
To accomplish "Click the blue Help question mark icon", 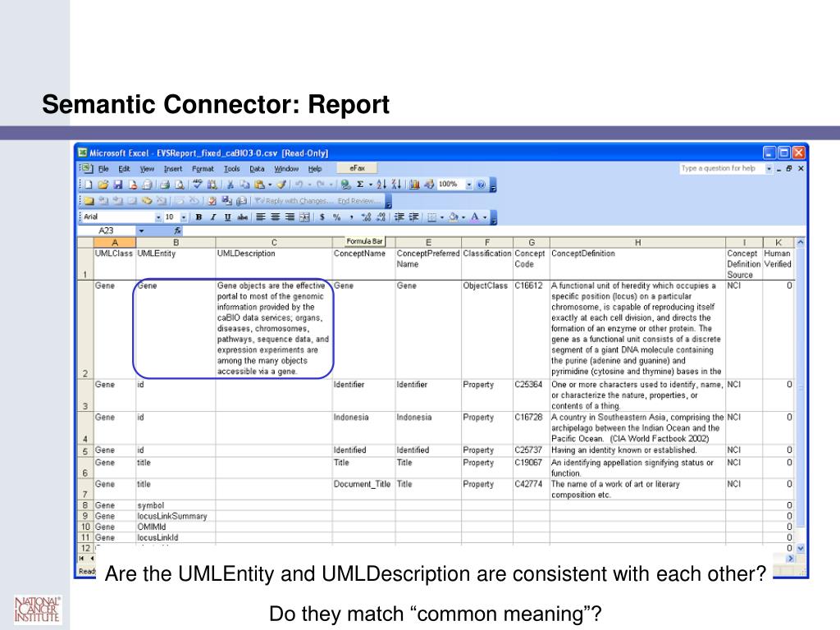I will click(481, 185).
